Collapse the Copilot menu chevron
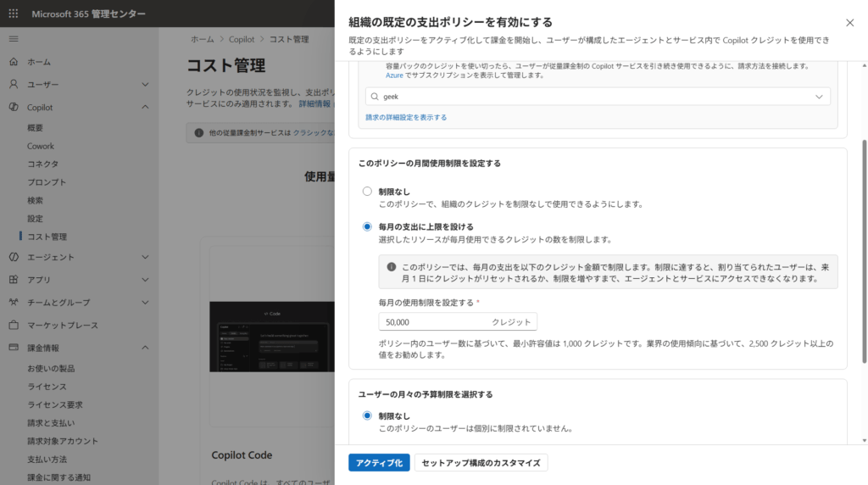Image resolution: width=868 pixels, height=485 pixels. coord(145,107)
